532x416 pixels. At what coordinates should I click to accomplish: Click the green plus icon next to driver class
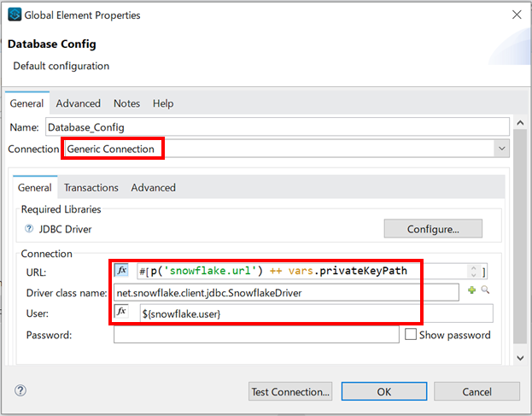point(471,292)
